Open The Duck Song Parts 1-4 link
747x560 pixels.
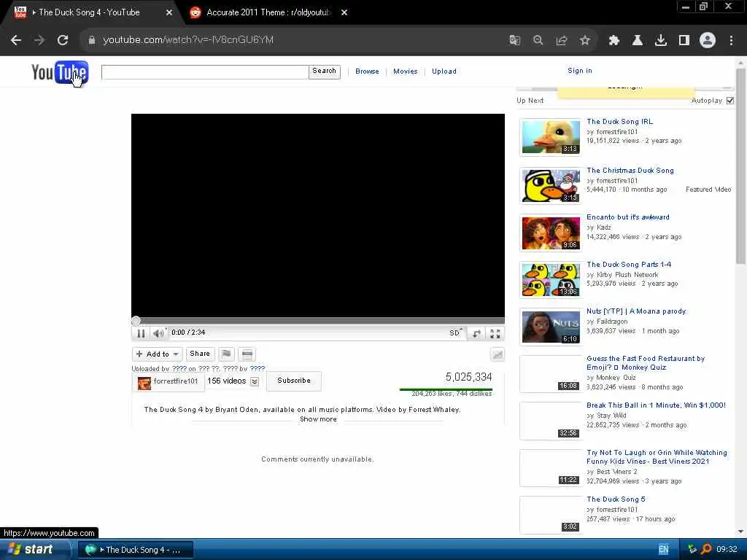pyautogui.click(x=629, y=264)
